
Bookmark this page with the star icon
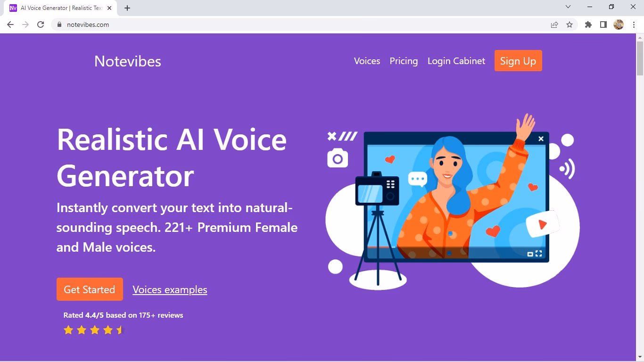pyautogui.click(x=570, y=25)
